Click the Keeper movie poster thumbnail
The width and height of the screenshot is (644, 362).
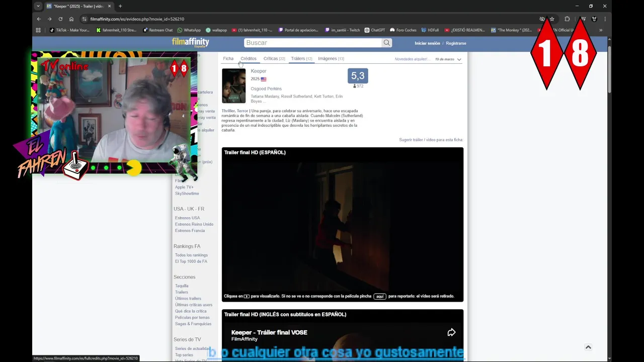[x=233, y=85]
